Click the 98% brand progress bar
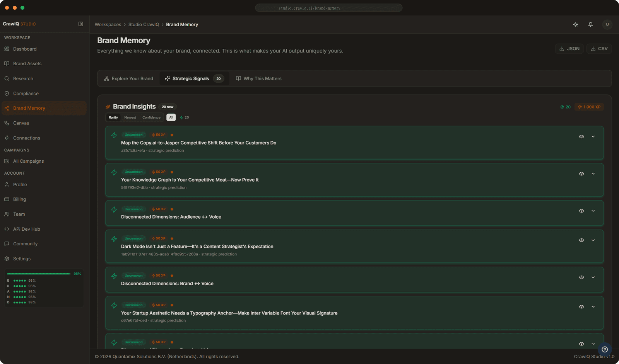619x364 pixels. click(x=39, y=274)
